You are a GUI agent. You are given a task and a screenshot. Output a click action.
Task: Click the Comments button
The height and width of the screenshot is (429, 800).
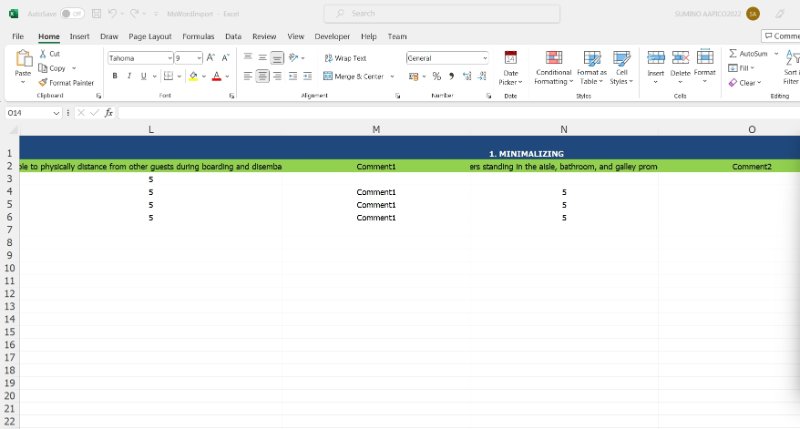click(x=781, y=36)
